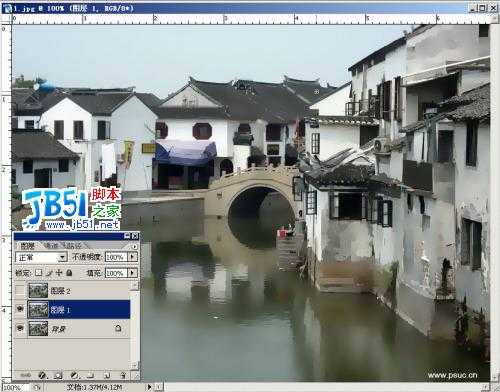This screenshot has height=392, width=500.
Task: Toggle lock position
Action: point(59,273)
